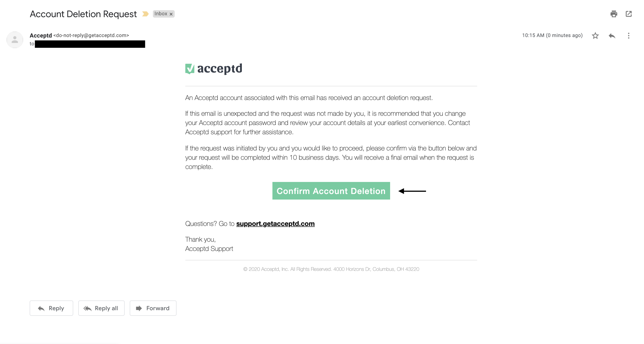Click the Confirm Account Deletion button
This screenshot has width=644, height=344.
[x=331, y=190]
